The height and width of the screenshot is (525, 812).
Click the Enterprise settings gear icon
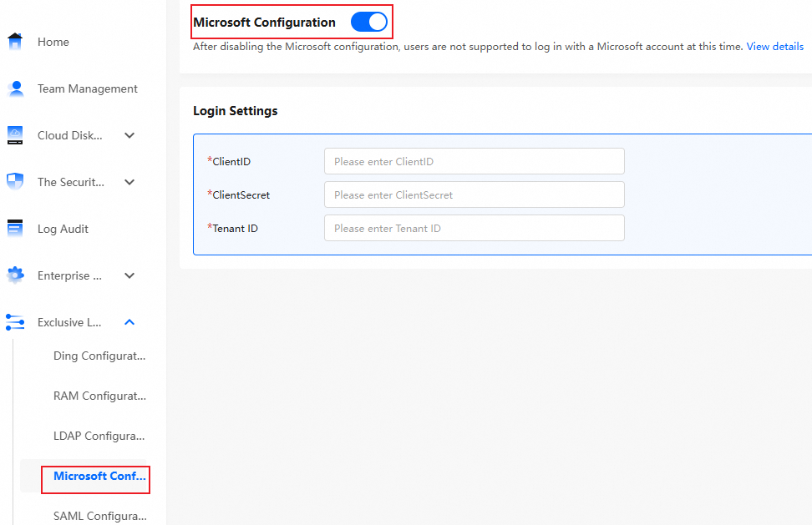(x=15, y=275)
